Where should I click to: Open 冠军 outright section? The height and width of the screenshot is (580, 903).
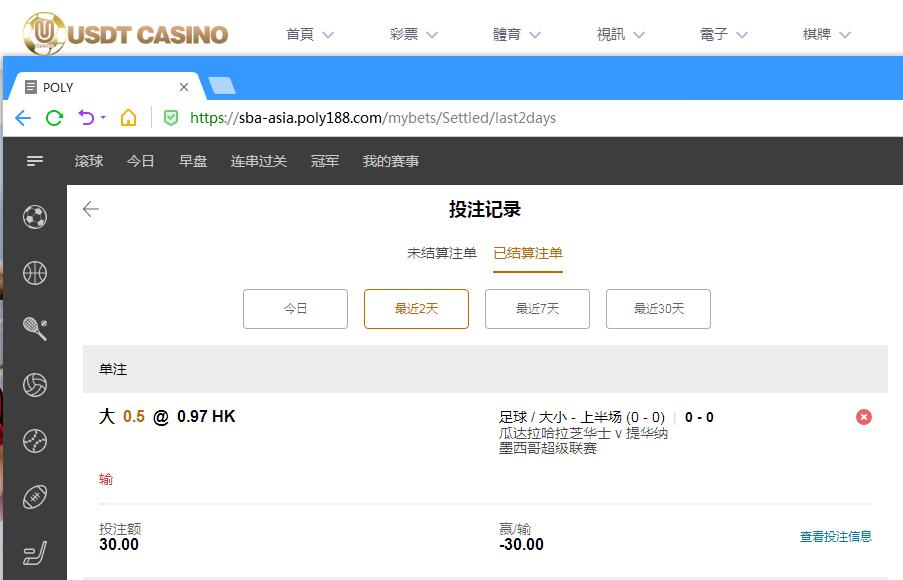point(325,161)
